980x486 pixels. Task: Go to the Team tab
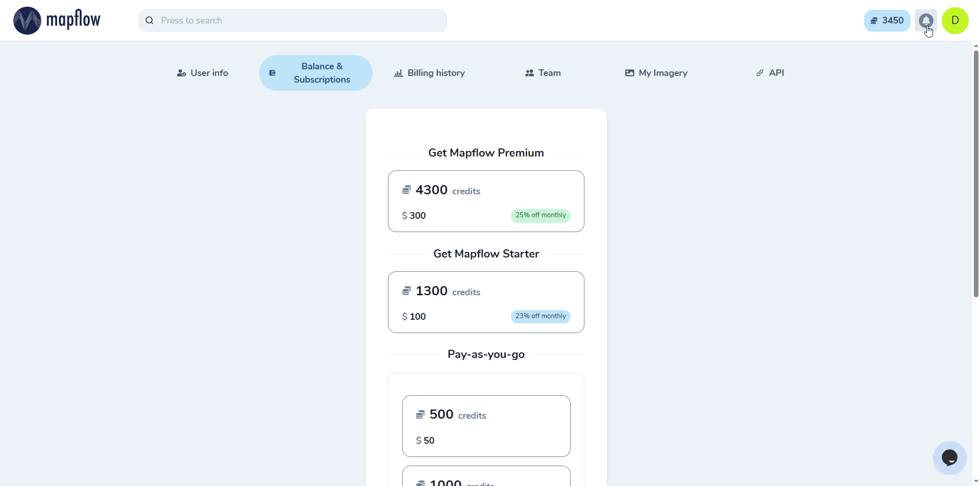(x=543, y=73)
